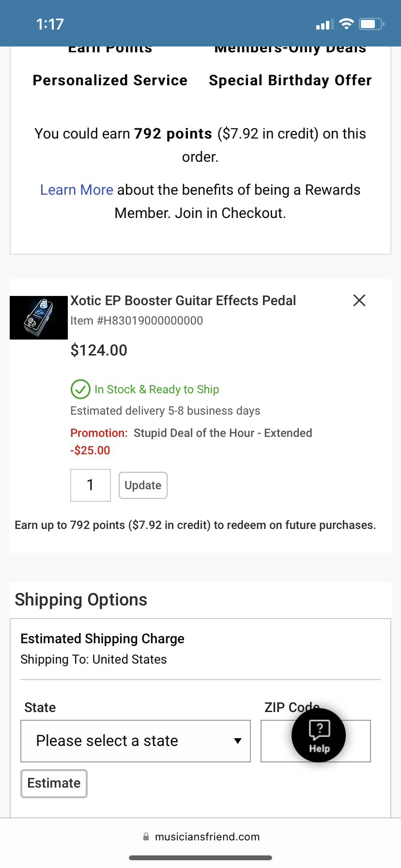Click the dropdown arrow in State field

click(237, 741)
